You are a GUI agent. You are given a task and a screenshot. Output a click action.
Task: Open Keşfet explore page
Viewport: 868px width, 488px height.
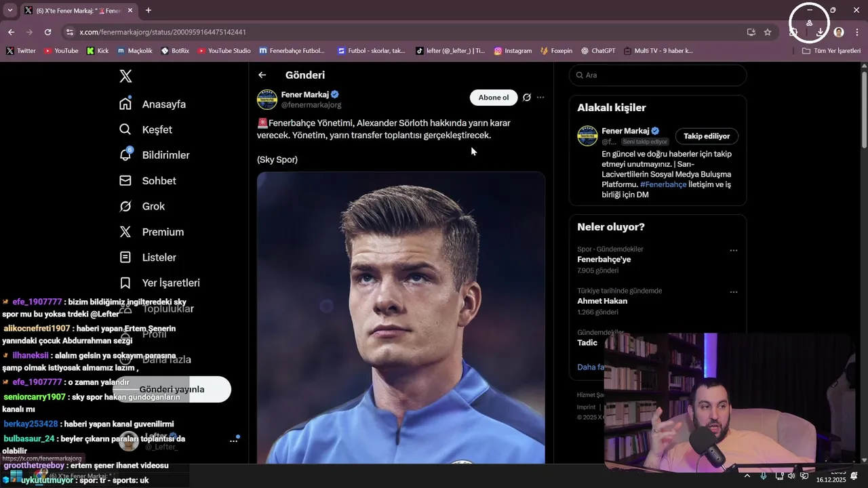(146, 129)
